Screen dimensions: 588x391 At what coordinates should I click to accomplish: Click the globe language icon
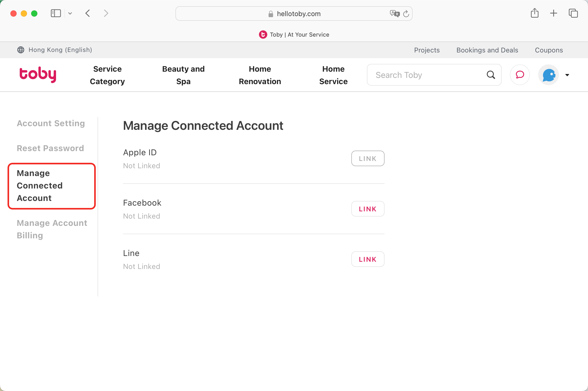(x=21, y=50)
